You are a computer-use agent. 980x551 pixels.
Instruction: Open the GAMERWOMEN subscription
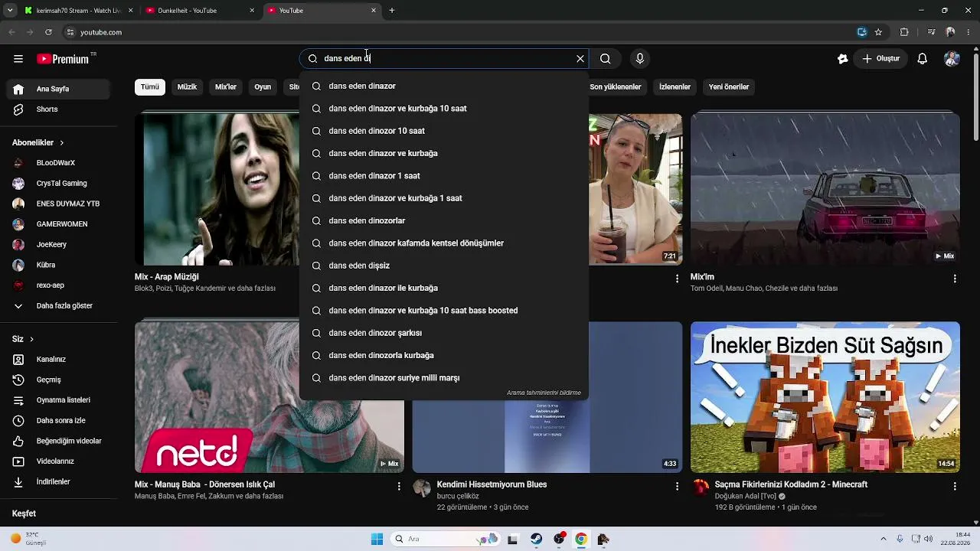click(x=58, y=224)
